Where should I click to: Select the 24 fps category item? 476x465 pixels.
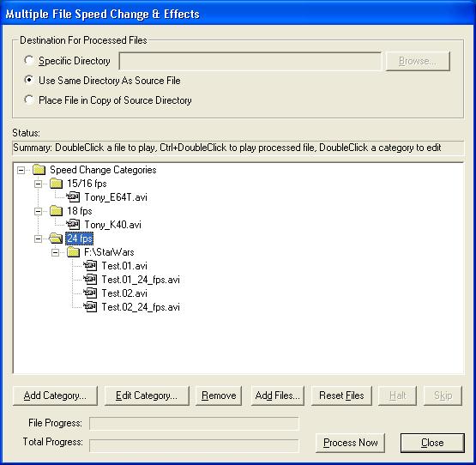tap(79, 239)
